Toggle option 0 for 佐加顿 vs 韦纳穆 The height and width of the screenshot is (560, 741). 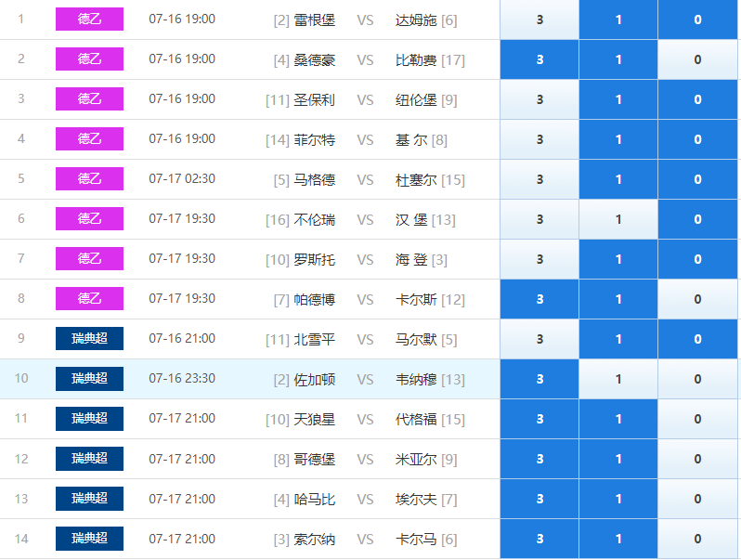(697, 379)
